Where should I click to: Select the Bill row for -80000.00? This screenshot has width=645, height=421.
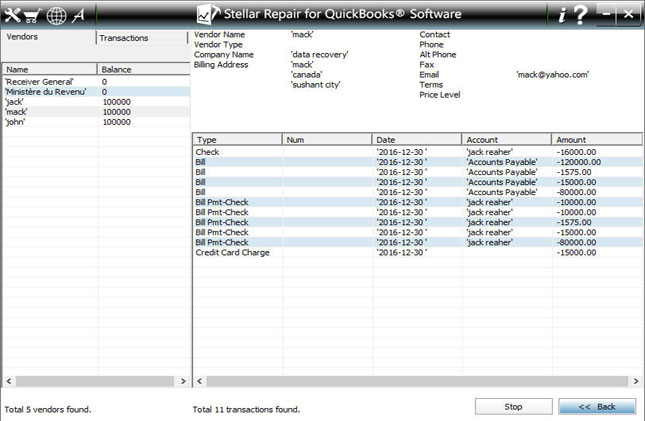417,192
